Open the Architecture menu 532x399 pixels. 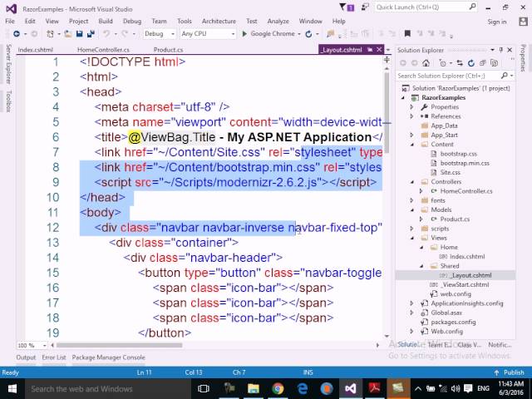(x=219, y=21)
